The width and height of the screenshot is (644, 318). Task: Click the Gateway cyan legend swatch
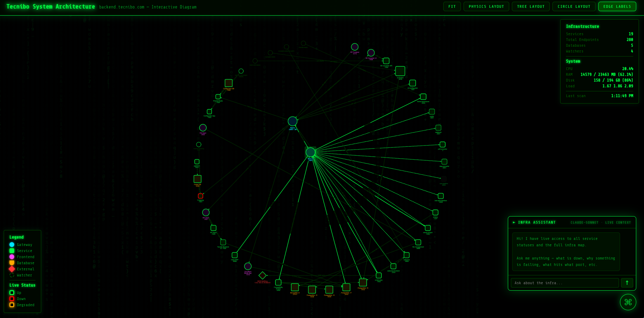[x=12, y=245]
